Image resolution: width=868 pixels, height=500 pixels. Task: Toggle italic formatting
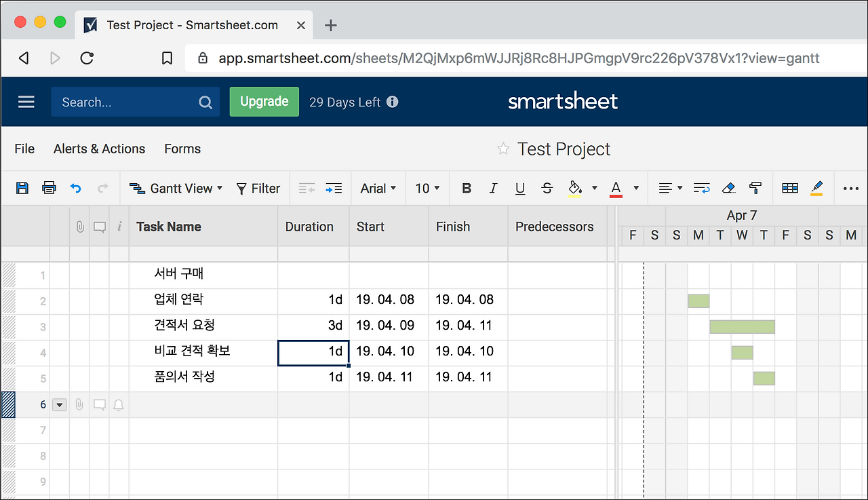coord(493,188)
